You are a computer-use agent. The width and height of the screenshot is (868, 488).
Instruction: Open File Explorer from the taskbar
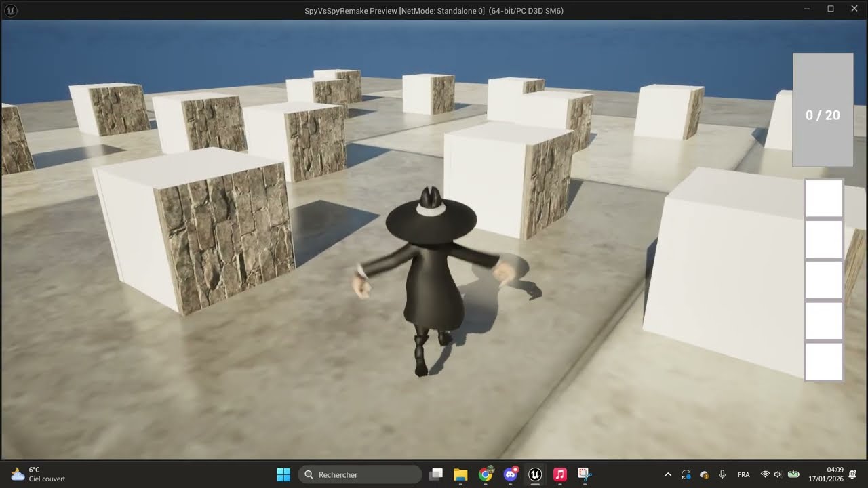pos(460,474)
